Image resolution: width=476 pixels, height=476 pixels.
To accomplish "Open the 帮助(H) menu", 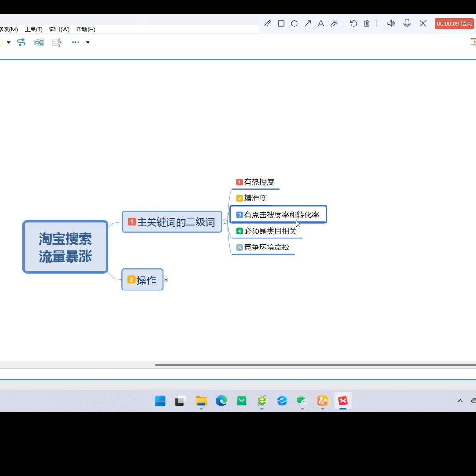I will pyautogui.click(x=86, y=29).
